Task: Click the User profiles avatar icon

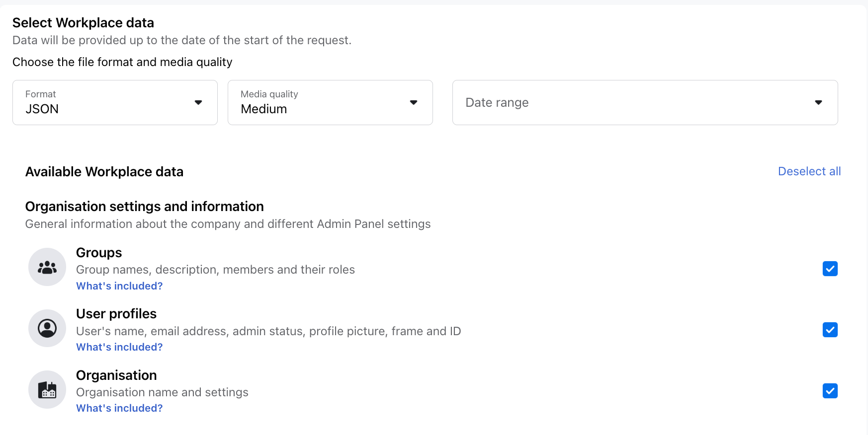Action: point(47,328)
